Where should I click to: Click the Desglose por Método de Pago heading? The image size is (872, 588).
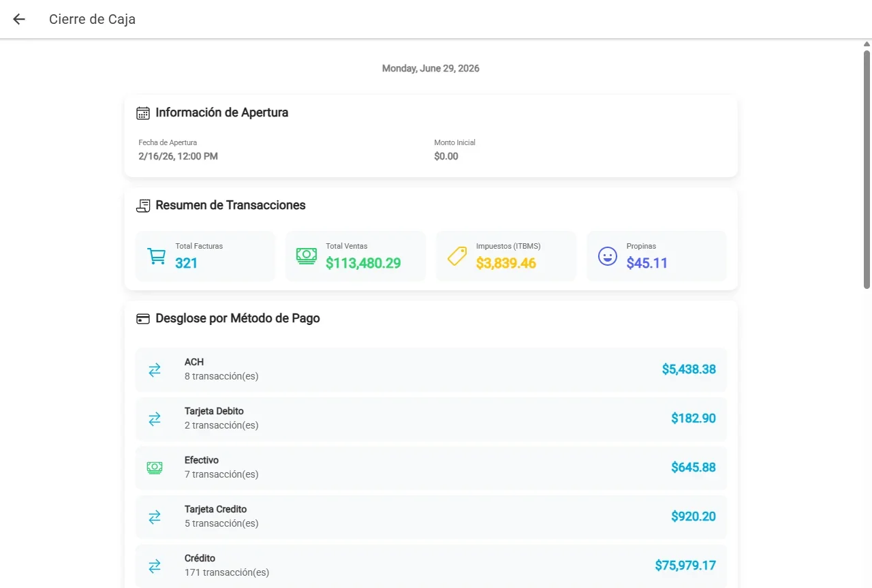[238, 318]
